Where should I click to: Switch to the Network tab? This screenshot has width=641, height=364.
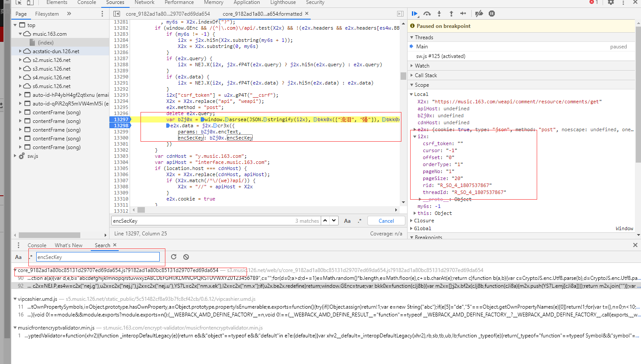[144, 3]
